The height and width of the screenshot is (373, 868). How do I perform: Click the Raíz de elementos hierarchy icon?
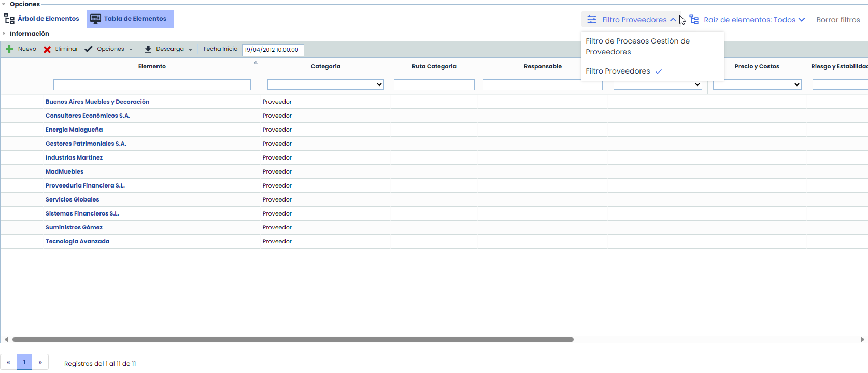(x=694, y=20)
